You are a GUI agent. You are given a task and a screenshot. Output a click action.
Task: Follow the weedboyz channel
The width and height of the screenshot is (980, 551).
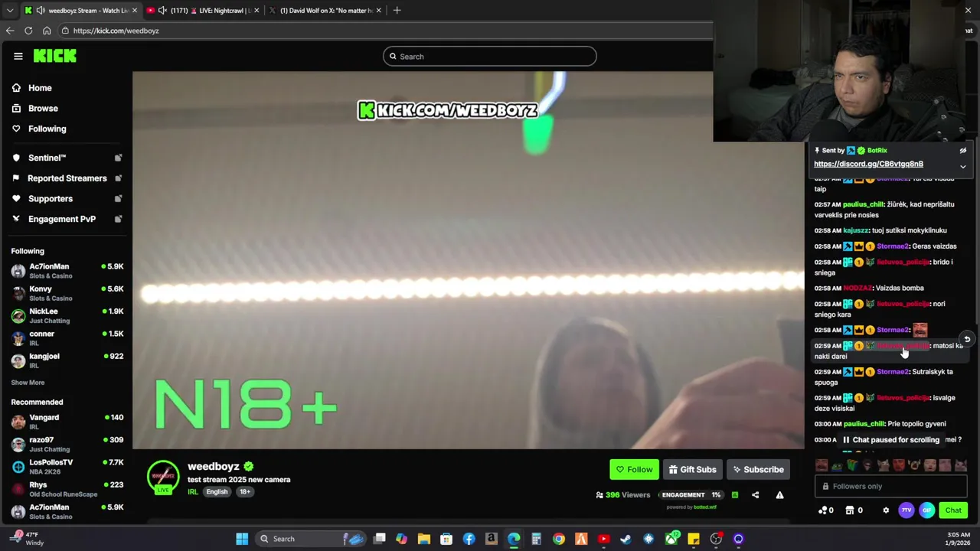pos(635,470)
